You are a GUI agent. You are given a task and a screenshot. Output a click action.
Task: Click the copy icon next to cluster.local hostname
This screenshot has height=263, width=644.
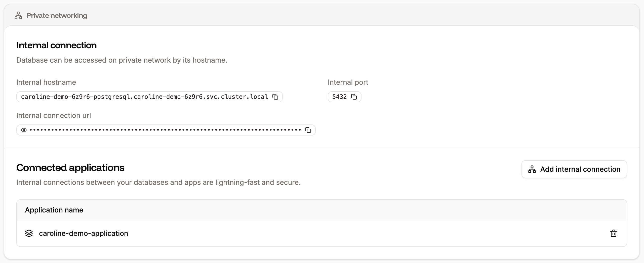tap(275, 97)
